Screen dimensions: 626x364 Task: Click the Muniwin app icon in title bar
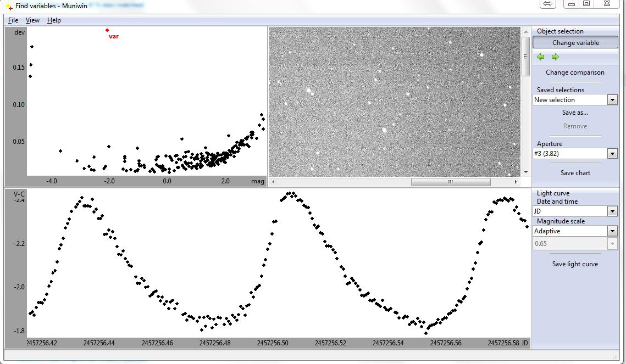coord(8,6)
